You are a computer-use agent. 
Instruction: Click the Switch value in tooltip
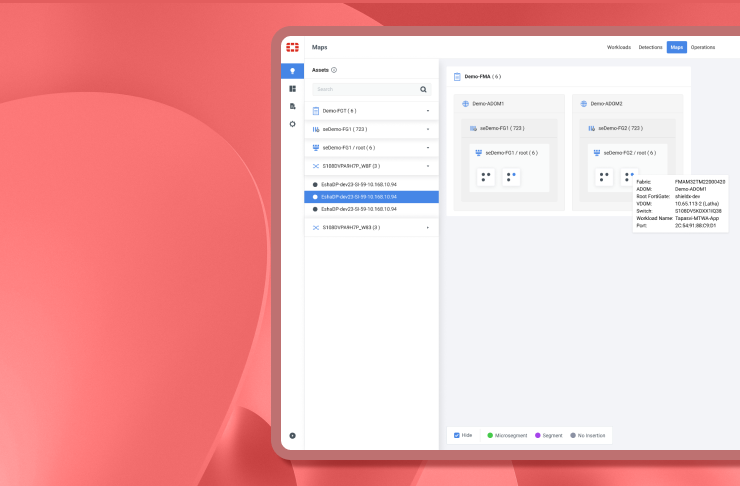pos(698,211)
